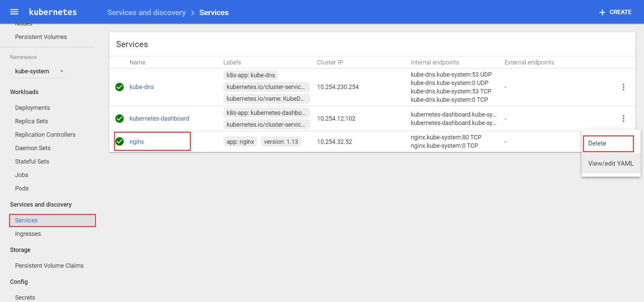This screenshot has height=302, width=644.
Task: Go to Replica Sets
Action: pyautogui.click(x=32, y=121)
